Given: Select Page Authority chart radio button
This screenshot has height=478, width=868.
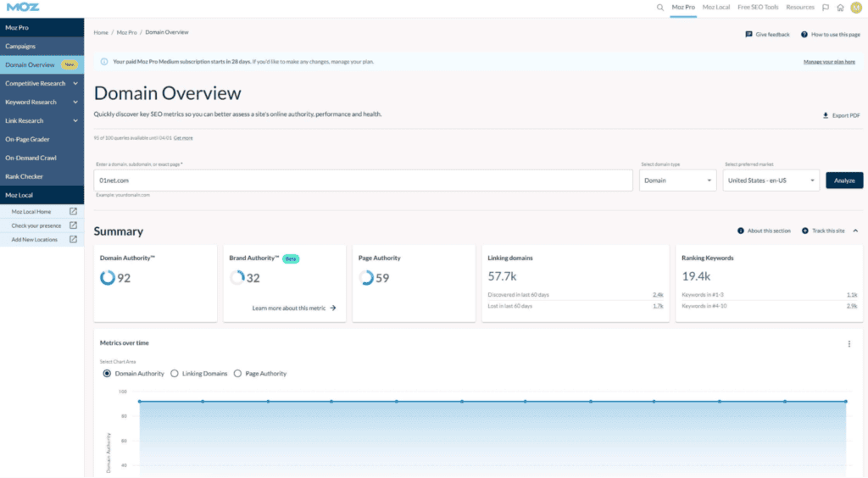Looking at the screenshot, I should point(237,374).
